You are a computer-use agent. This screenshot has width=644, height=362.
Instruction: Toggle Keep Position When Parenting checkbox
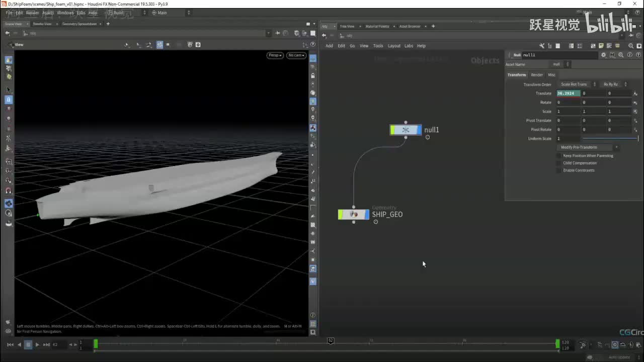(x=558, y=156)
